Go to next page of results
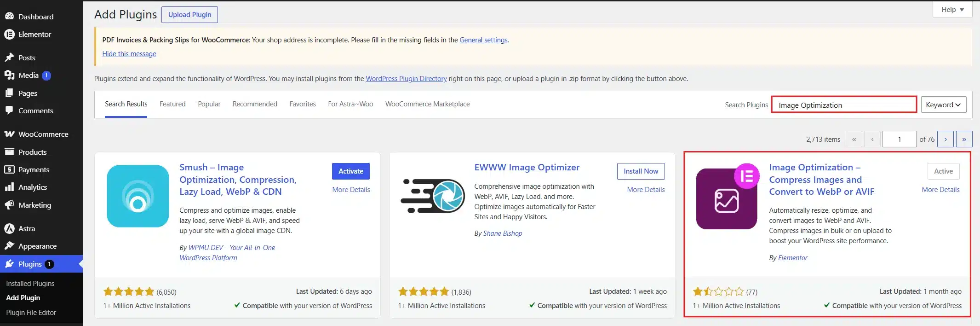The width and height of the screenshot is (980, 326). [x=946, y=139]
